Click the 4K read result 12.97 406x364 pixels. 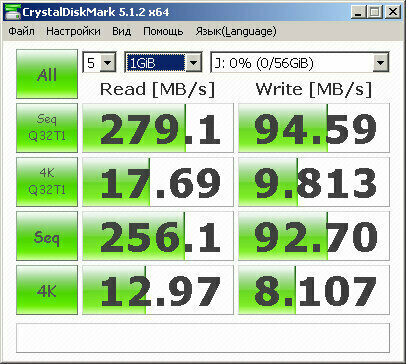click(x=158, y=290)
